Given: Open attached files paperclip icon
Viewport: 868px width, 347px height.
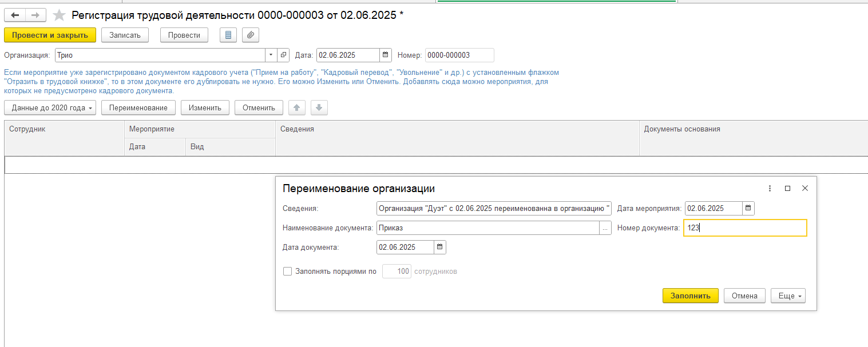Looking at the screenshot, I should (x=250, y=35).
